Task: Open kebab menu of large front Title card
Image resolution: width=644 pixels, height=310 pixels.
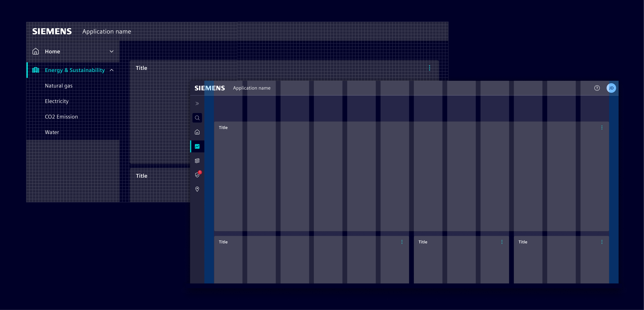Action: (602, 127)
